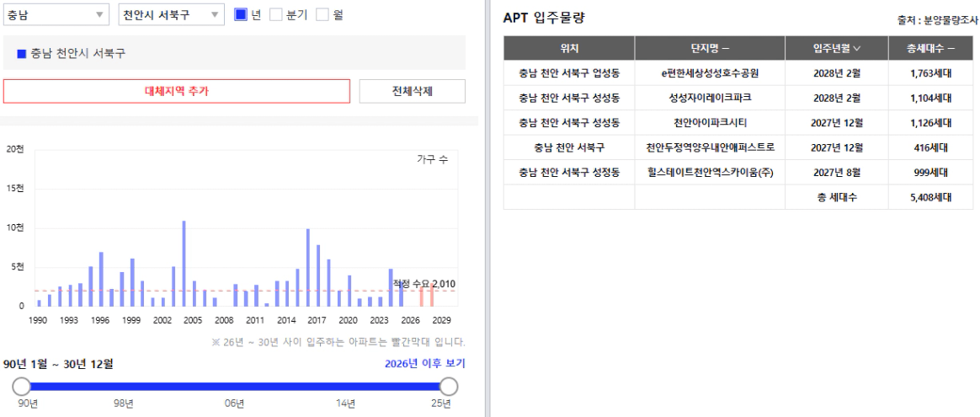Enable the 분기 quarterly checkbox
The image size is (980, 417).
pyautogui.click(x=275, y=15)
